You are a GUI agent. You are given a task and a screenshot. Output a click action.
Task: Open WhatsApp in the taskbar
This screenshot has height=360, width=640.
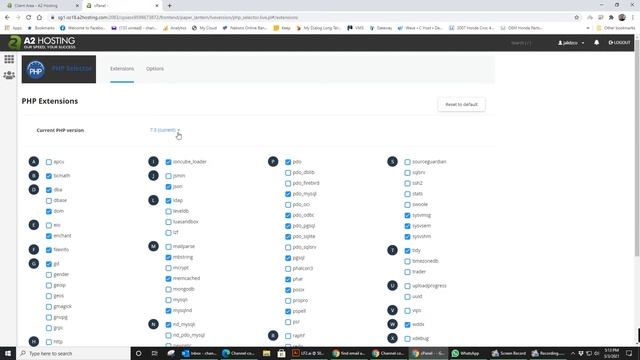click(x=465, y=353)
